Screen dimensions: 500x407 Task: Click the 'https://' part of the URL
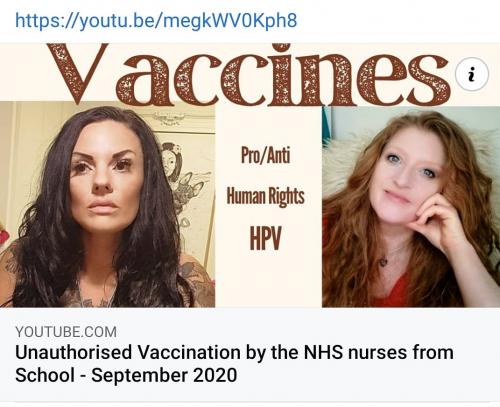[x=46, y=21]
